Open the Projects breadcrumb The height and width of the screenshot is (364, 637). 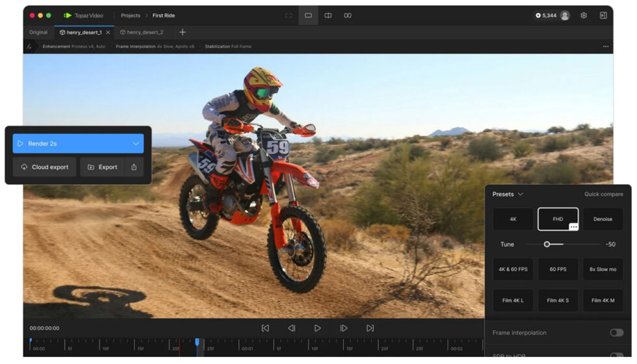(131, 16)
